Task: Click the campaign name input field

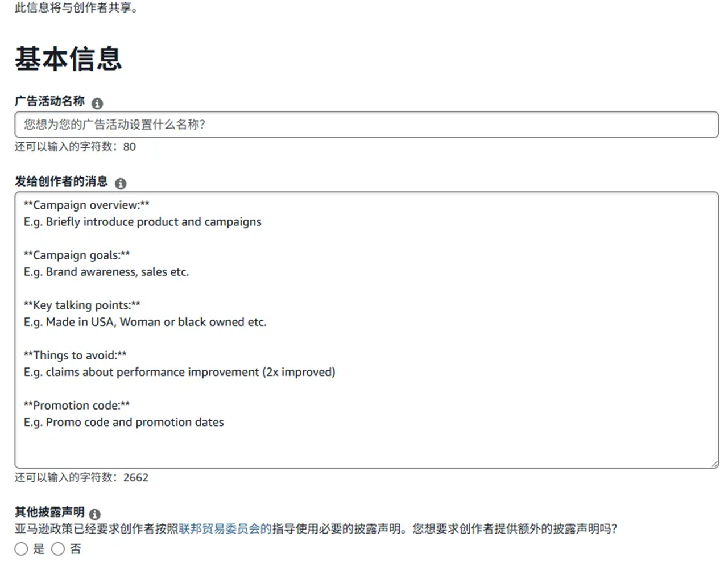Action: (366, 125)
